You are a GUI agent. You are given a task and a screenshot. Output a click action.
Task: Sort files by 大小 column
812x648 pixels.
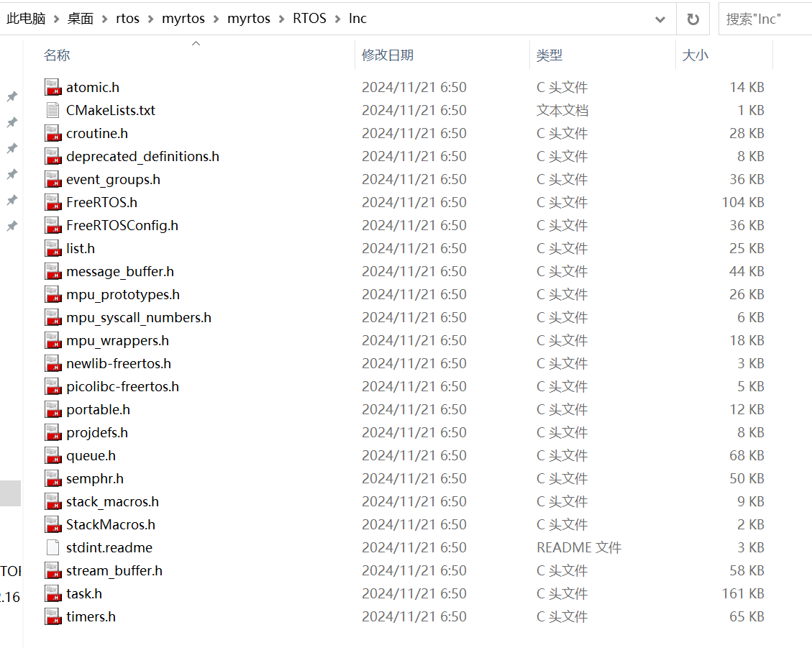(x=695, y=55)
